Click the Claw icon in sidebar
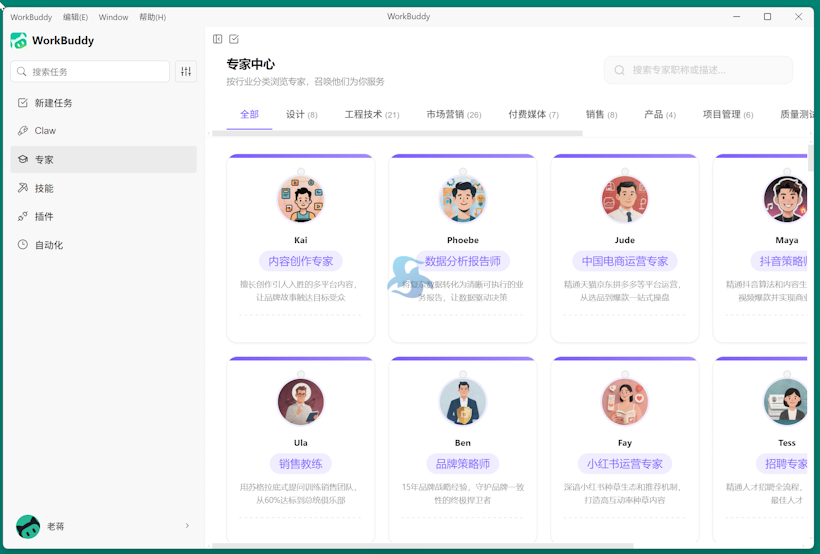This screenshot has width=820, height=554. click(22, 130)
